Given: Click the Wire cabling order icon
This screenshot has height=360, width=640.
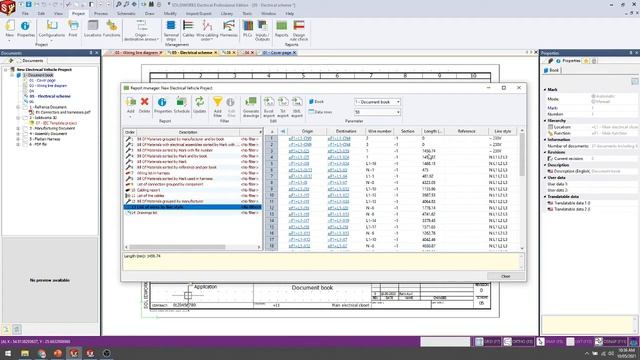Looking at the screenshot, I should [x=207, y=26].
